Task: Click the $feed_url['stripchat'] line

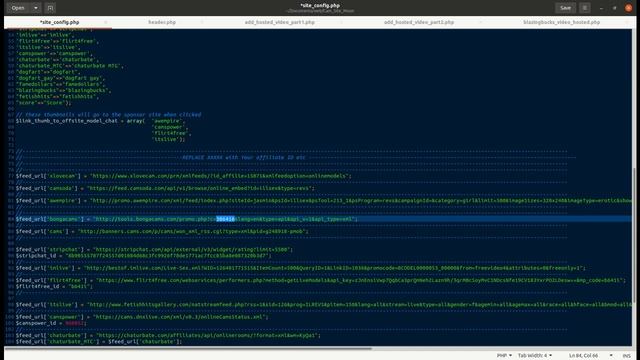Action: point(154,249)
